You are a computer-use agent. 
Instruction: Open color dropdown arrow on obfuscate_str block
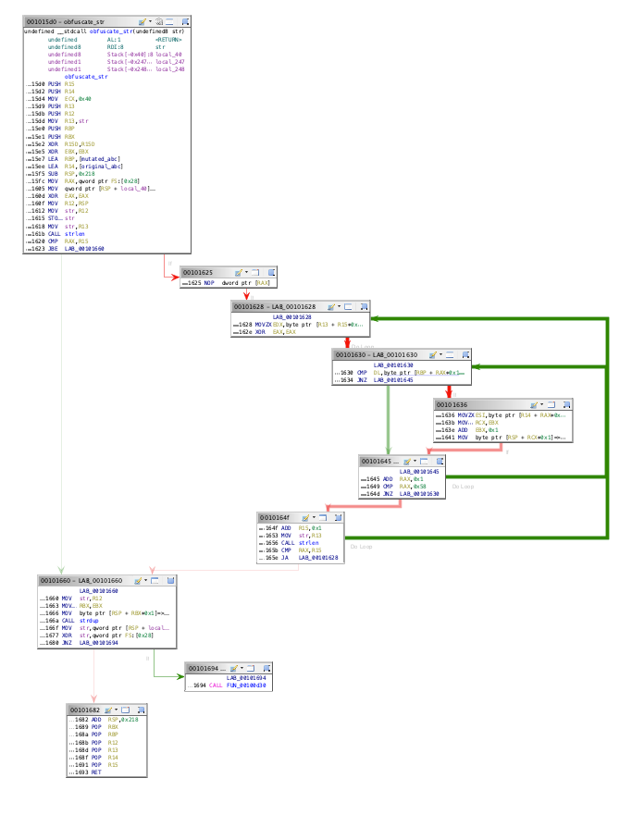tap(150, 21)
